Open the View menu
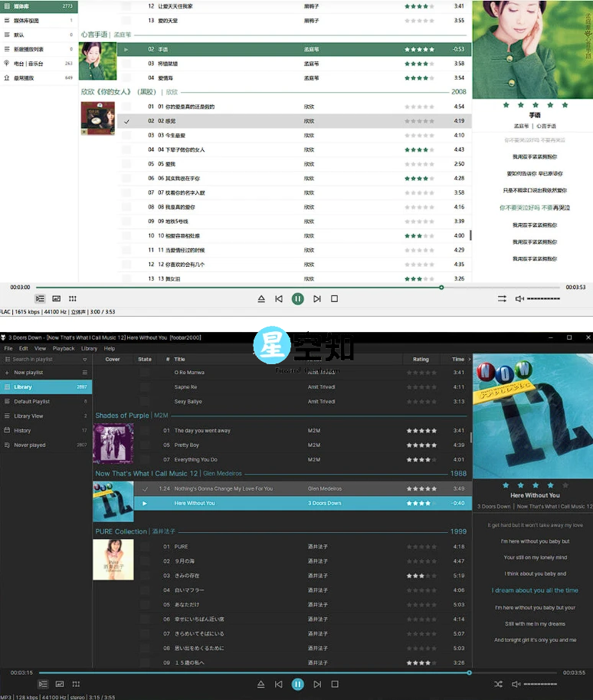593x700 pixels. click(40, 349)
